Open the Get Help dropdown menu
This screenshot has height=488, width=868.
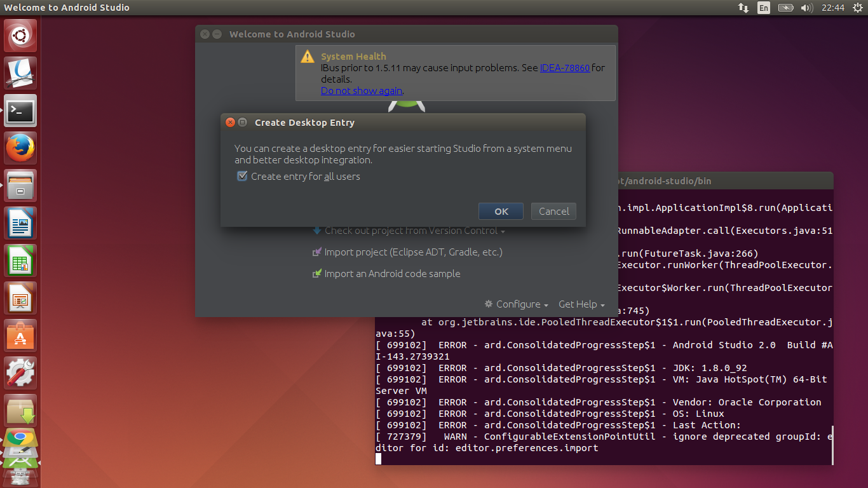(x=581, y=304)
